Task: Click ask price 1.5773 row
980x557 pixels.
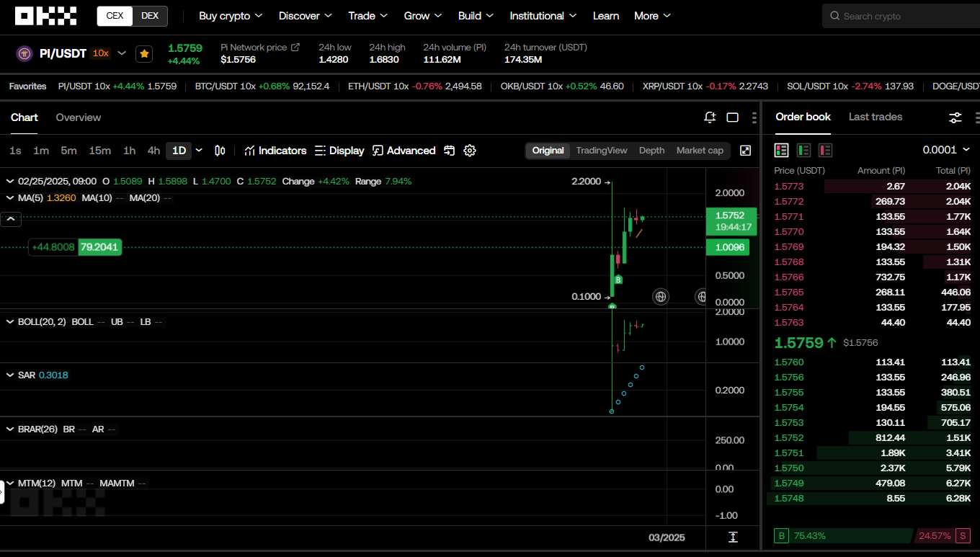Action: (873, 187)
